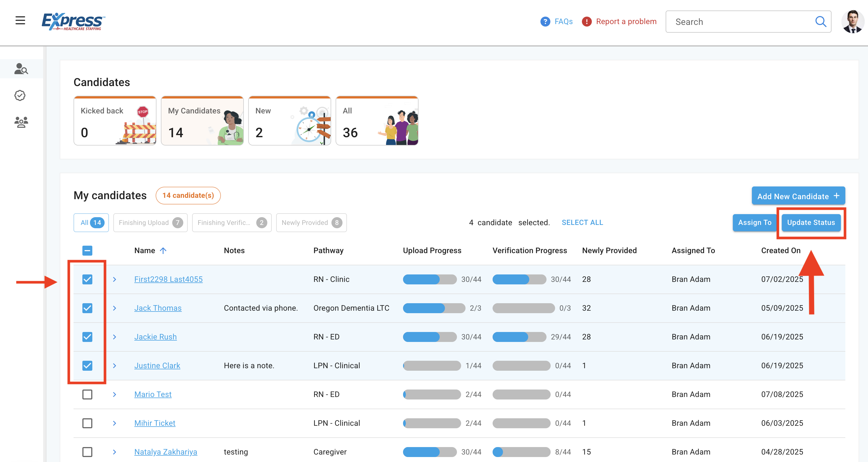Click the candidate search sidebar icon
Screen dimensions: 868x462
(21, 69)
